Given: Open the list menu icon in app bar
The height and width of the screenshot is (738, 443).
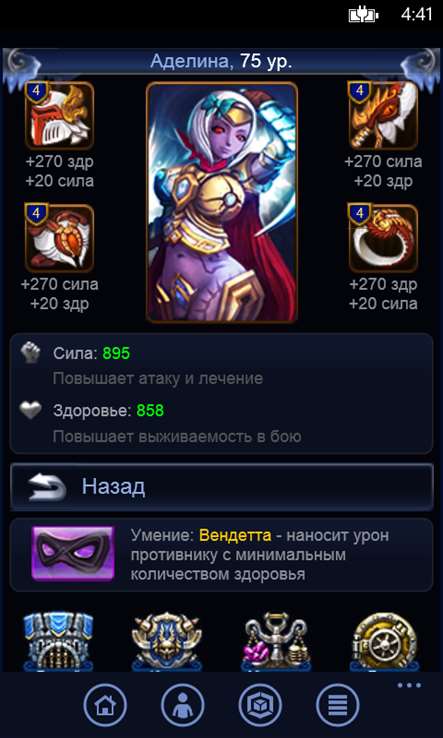Looking at the screenshot, I should click(338, 705).
